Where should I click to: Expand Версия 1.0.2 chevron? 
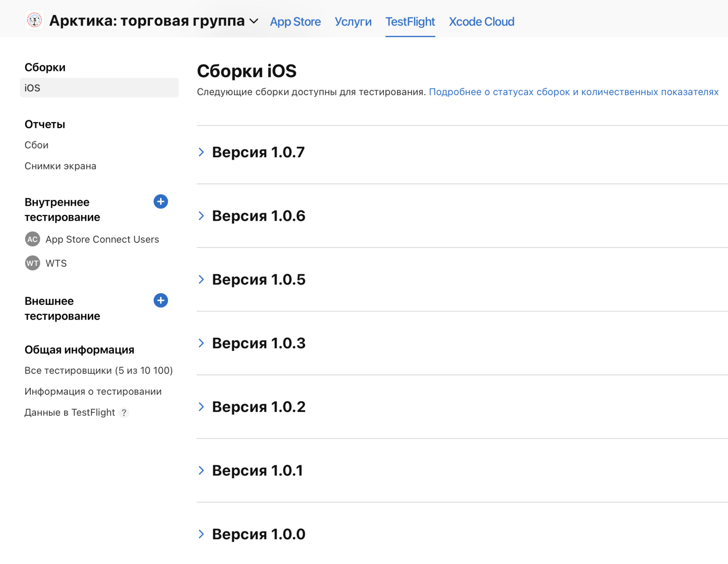pos(201,407)
